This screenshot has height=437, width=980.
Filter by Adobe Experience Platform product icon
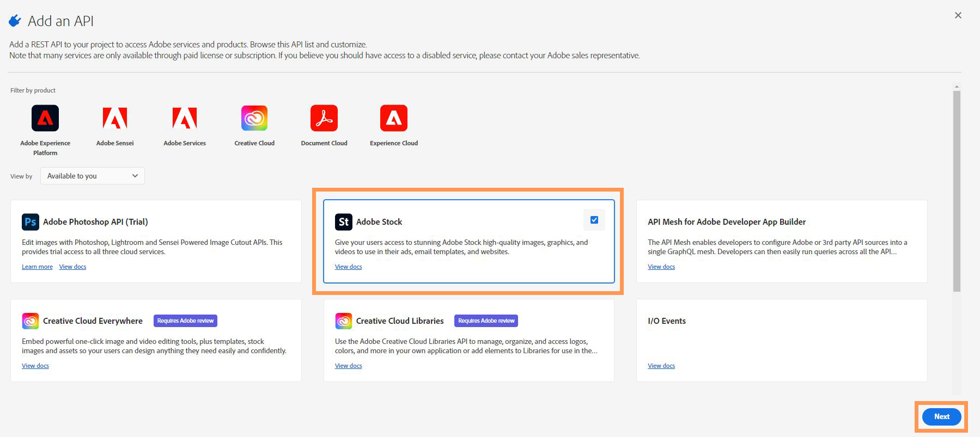[45, 118]
